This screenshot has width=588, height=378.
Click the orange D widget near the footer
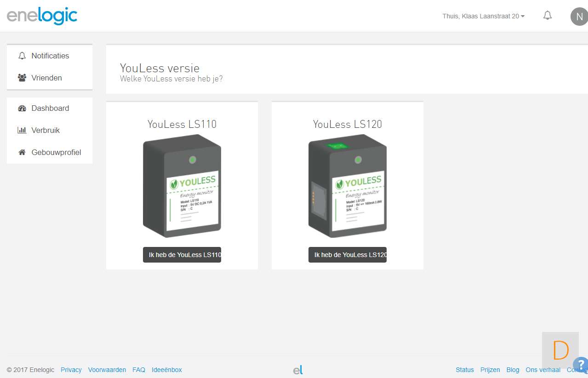coord(560,350)
